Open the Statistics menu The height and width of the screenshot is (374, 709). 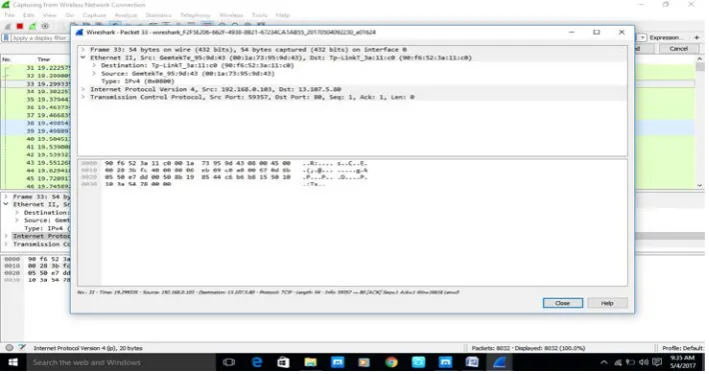[x=158, y=15]
